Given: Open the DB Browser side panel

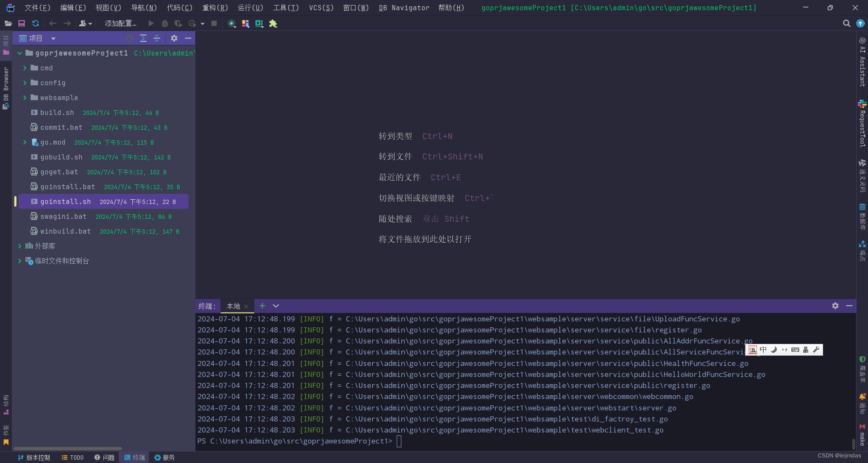Looking at the screenshot, I should click(x=6, y=88).
